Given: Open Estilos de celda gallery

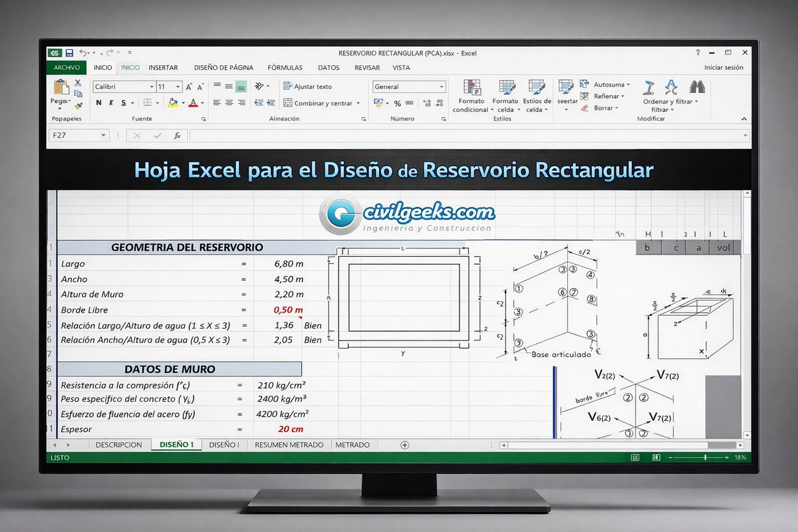Looking at the screenshot, I should [536, 96].
